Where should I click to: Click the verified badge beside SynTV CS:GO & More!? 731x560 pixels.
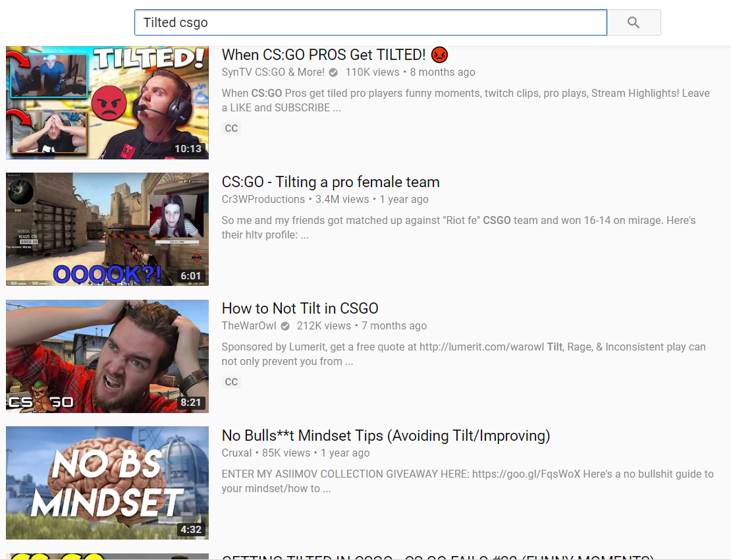(333, 72)
